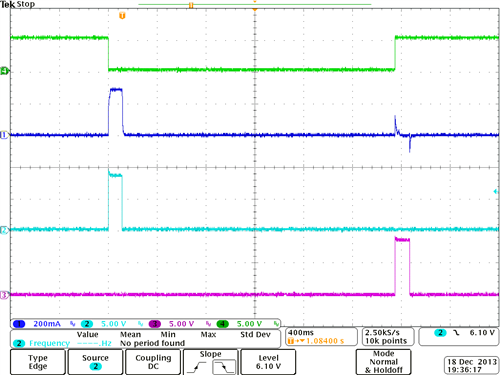Image resolution: width=500 pixels, height=375 pixels.
Task: Click the Tek Stop status label
Action: pyautogui.click(x=18, y=4)
